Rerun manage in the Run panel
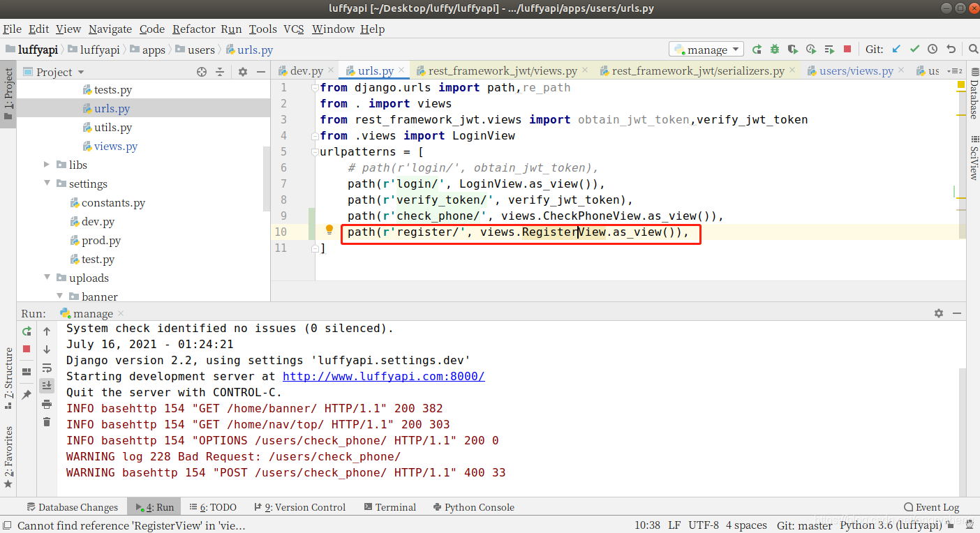980x533 pixels. click(x=27, y=331)
